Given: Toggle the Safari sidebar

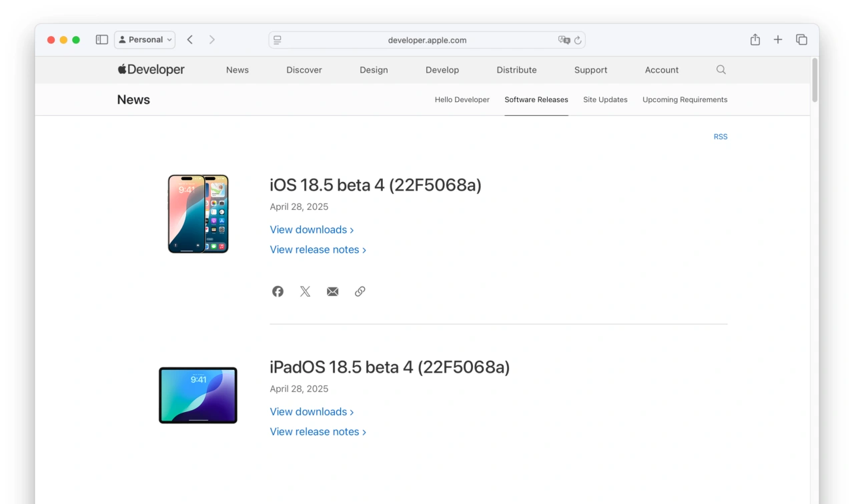Looking at the screenshot, I should pyautogui.click(x=101, y=40).
